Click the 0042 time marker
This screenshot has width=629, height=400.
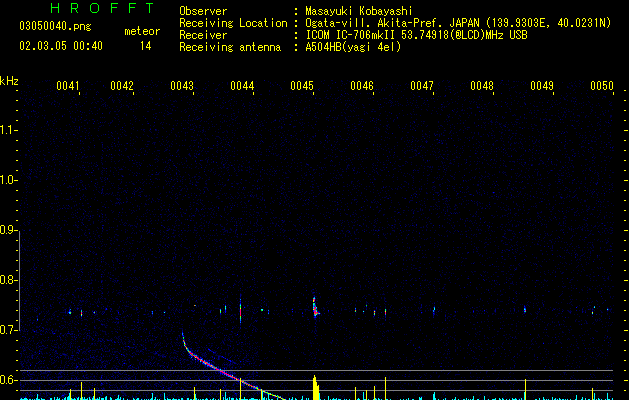coord(122,86)
